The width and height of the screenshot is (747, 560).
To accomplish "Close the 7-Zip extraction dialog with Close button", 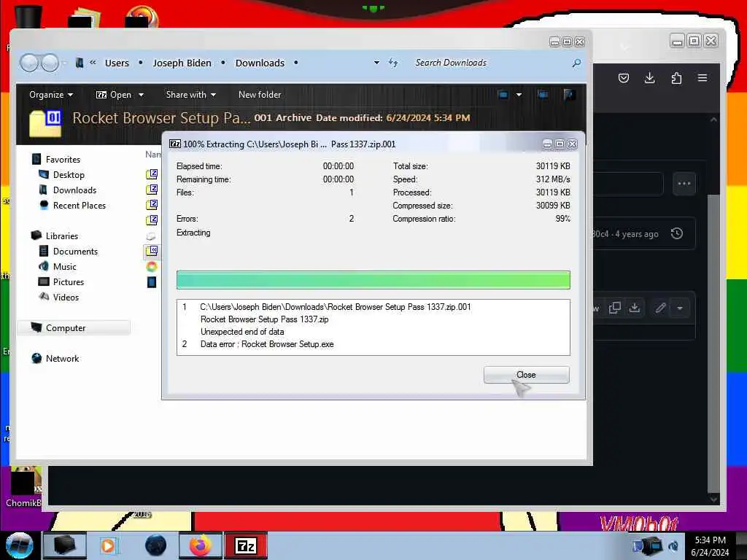I will pos(526,375).
